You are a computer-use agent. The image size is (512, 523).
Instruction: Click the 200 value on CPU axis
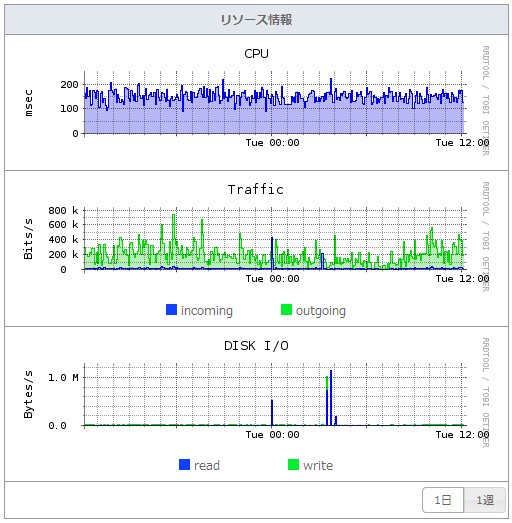[69, 85]
